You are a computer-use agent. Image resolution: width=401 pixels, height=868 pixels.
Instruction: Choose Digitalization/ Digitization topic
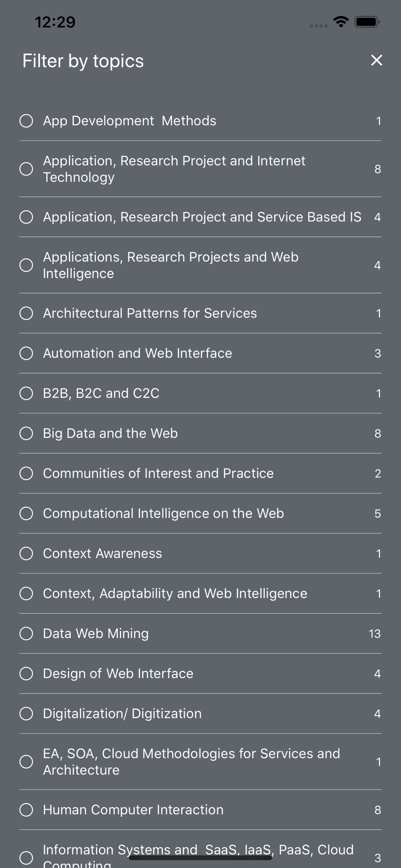26,713
